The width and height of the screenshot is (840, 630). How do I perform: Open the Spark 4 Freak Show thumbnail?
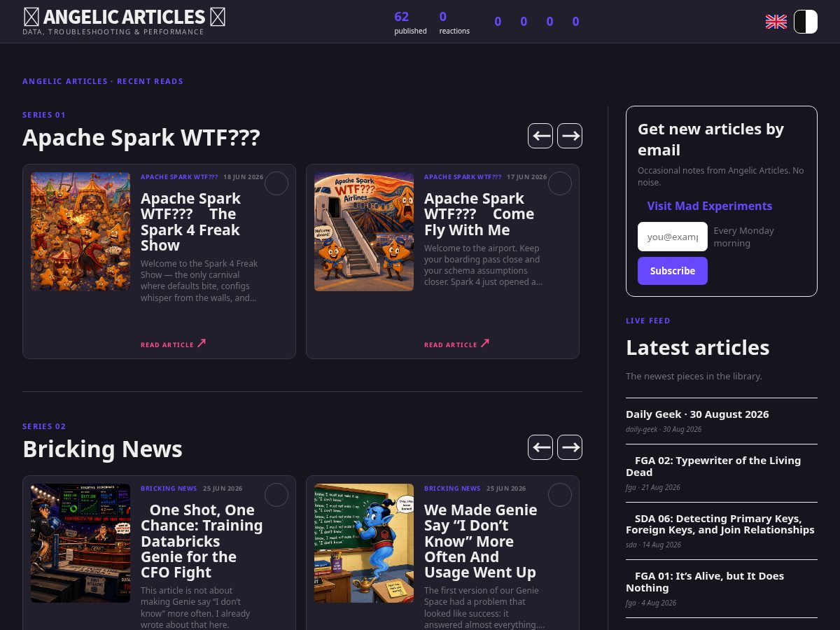pos(80,232)
